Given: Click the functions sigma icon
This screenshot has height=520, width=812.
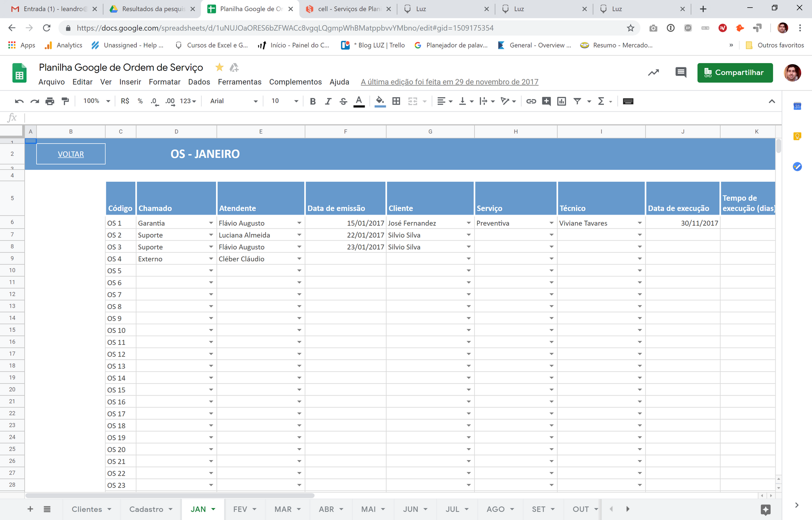Looking at the screenshot, I should tap(601, 101).
